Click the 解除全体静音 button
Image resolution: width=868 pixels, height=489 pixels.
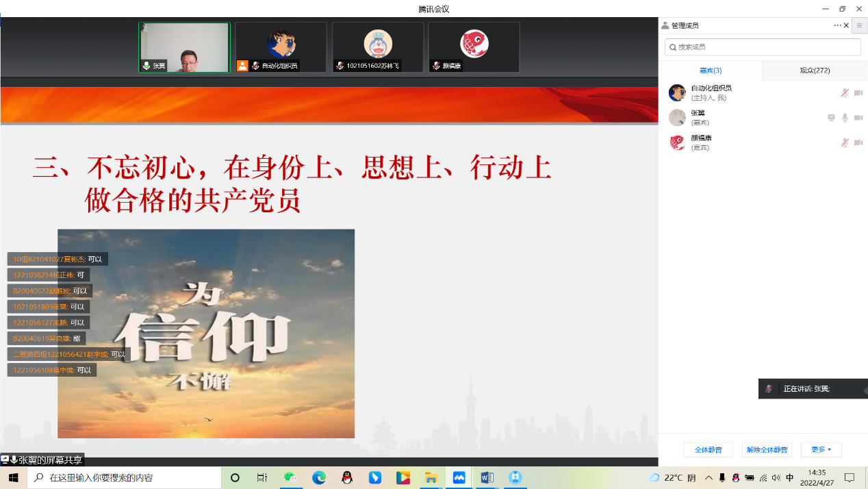coord(767,450)
